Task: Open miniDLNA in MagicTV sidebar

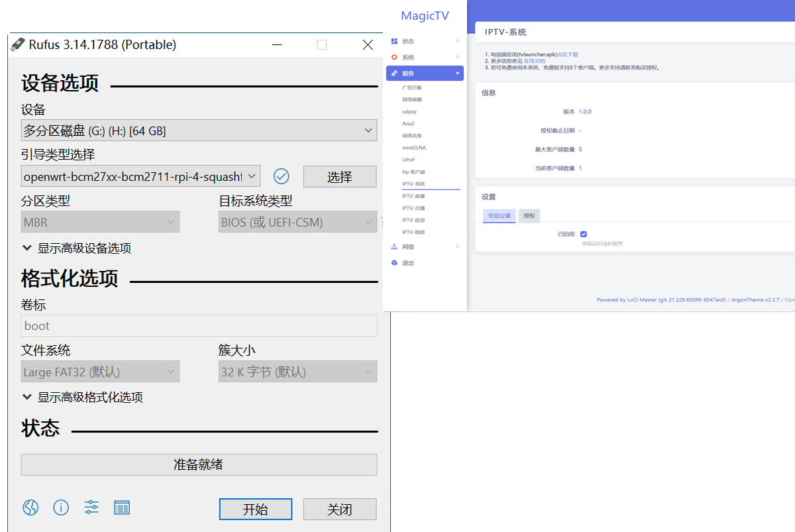Action: (x=413, y=148)
